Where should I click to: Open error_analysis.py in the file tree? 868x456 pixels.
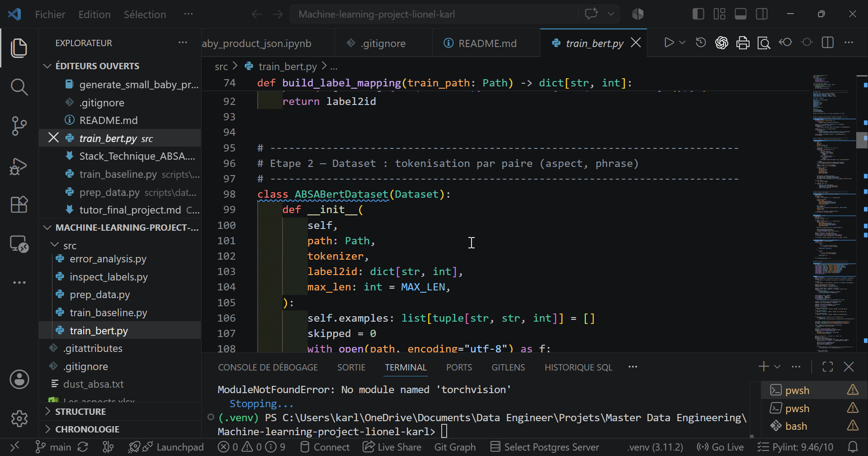pos(108,259)
